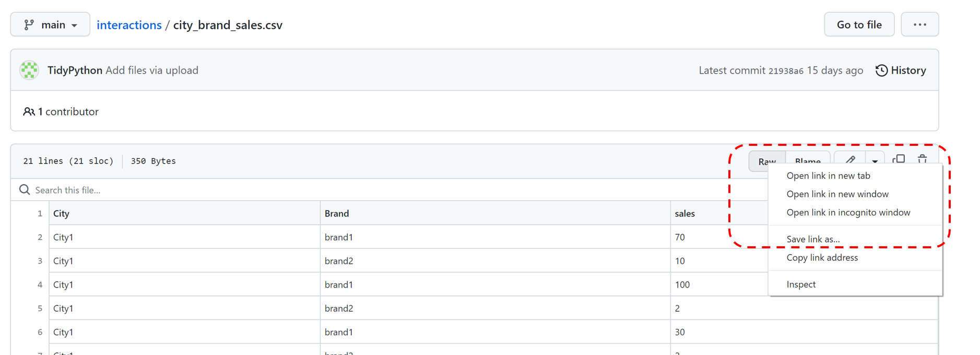Select Open link in new tab
Screen dimensions: 980x355
pos(828,176)
